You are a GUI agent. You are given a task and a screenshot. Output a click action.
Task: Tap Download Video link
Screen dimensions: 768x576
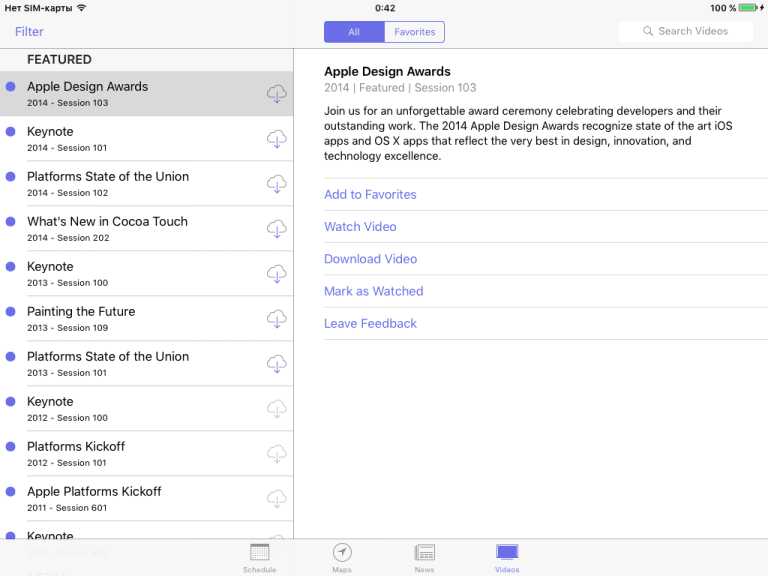click(370, 259)
